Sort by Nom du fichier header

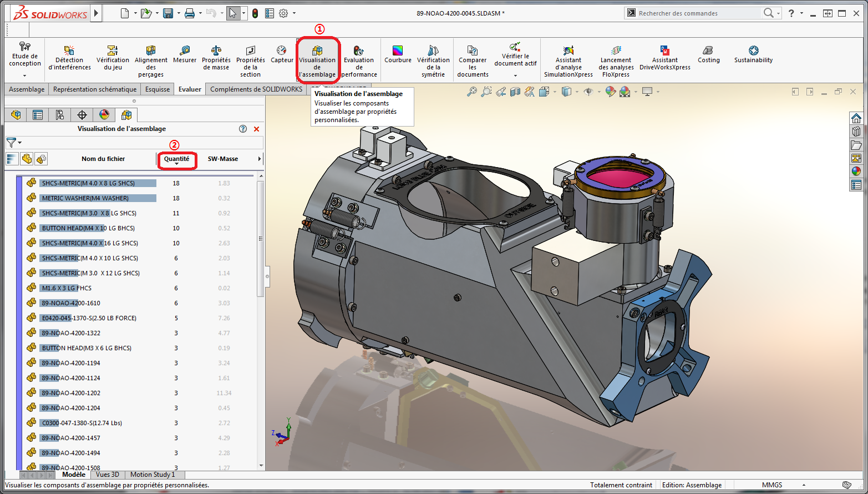click(103, 159)
